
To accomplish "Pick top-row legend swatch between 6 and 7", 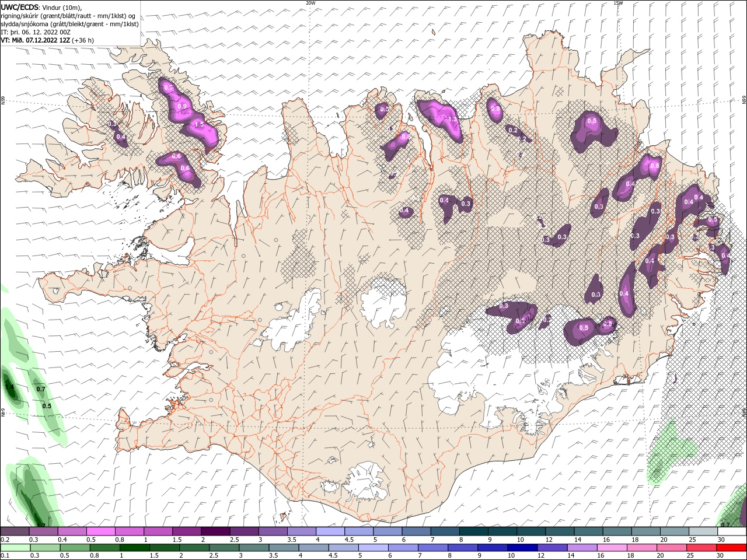I will [x=416, y=531].
